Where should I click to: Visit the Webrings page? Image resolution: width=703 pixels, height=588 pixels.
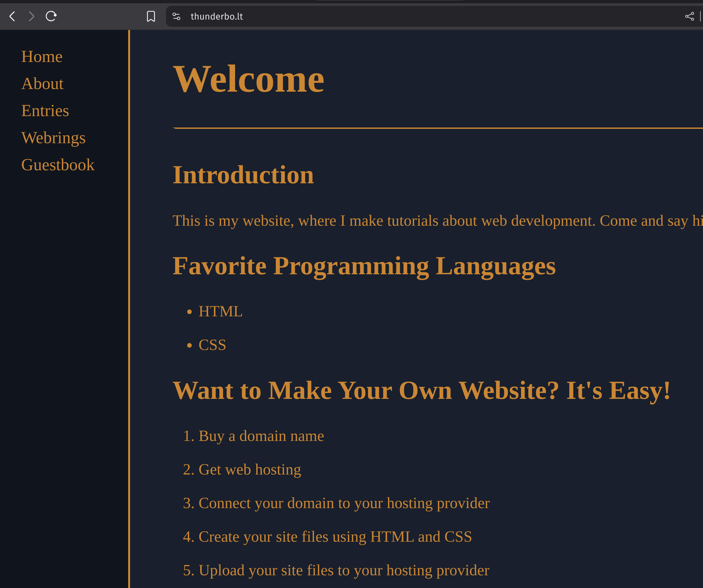[x=53, y=138]
